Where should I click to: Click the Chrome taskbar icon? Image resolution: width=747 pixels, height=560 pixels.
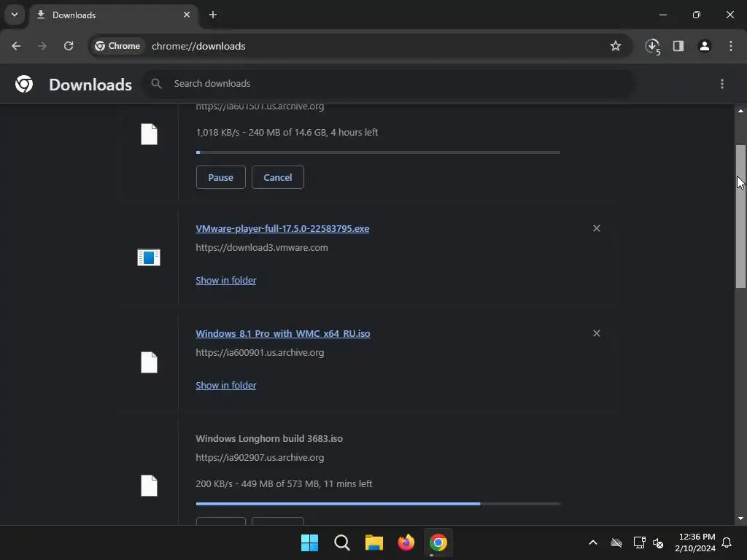click(438, 542)
